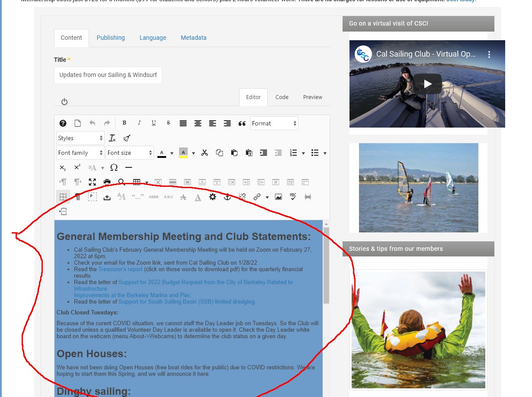Viewport: 532px width, 397px height.
Task: Insert a special character with omega icon
Action: pos(114,167)
